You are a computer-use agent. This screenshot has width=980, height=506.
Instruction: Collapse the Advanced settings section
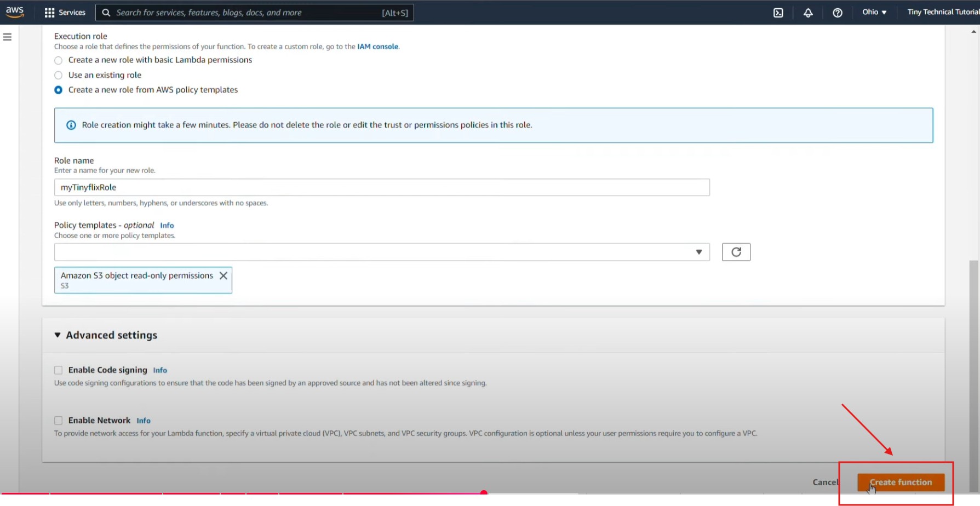pos(58,335)
